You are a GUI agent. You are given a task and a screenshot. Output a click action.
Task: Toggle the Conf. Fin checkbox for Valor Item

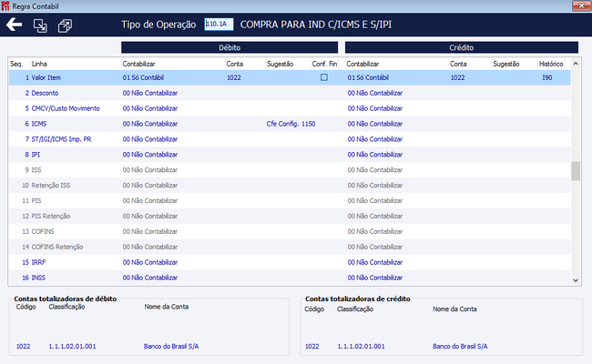click(324, 77)
